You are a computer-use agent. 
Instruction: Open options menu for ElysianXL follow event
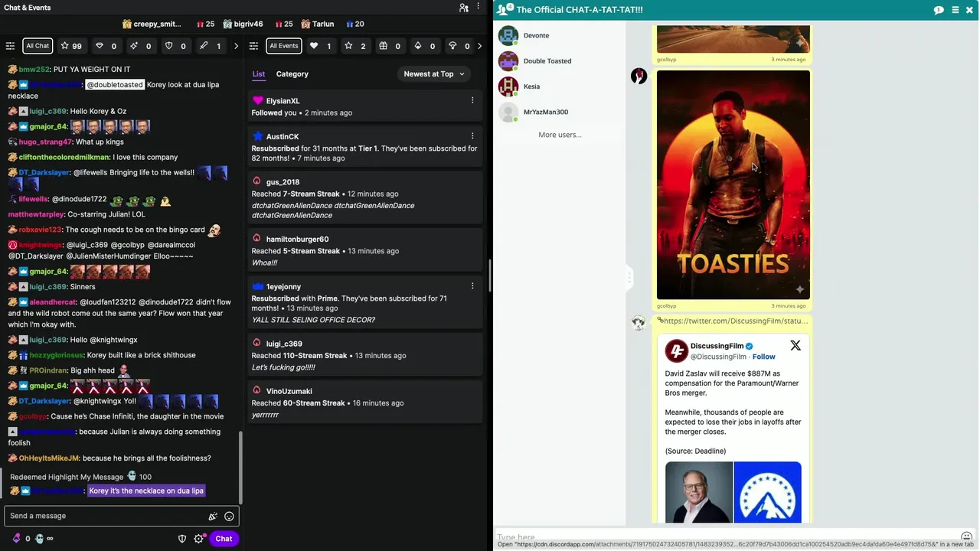click(472, 100)
